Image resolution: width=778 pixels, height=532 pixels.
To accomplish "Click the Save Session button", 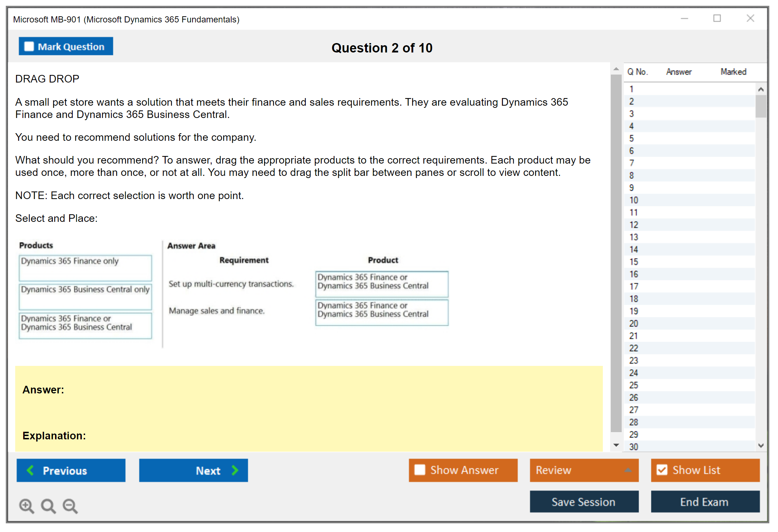I will [584, 502].
